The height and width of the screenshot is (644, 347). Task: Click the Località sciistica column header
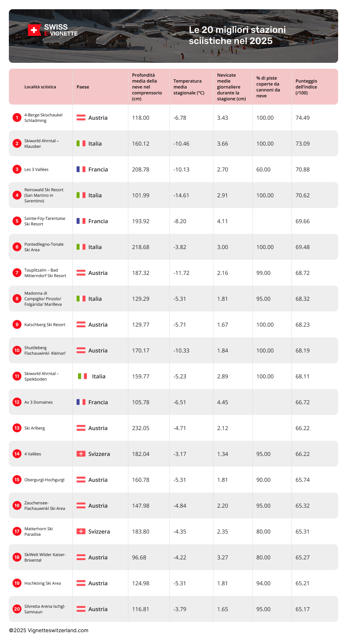(40, 87)
